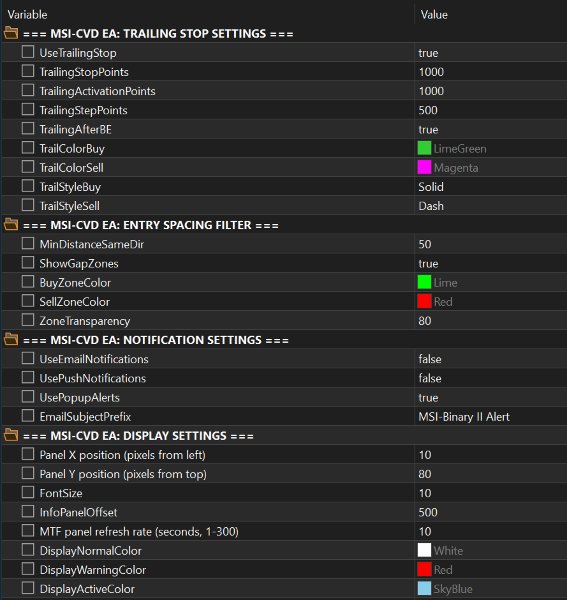Open the ShowGapZones true value selector
This screenshot has height=600, width=567.
click(490, 263)
